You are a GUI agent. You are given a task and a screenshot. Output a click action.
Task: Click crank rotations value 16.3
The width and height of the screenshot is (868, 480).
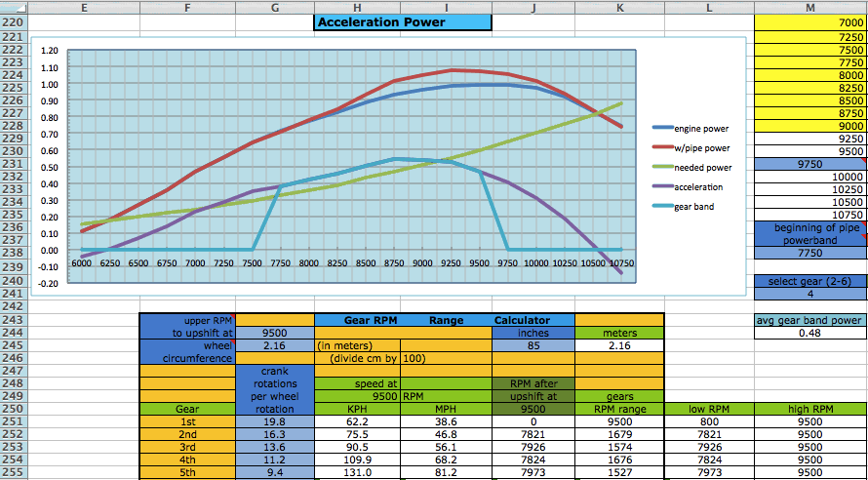275,434
